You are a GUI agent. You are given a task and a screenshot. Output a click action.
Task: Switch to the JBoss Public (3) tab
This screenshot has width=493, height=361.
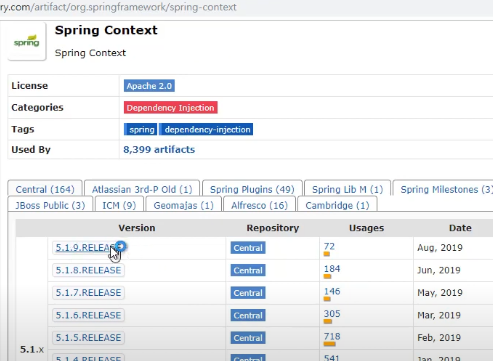point(50,205)
